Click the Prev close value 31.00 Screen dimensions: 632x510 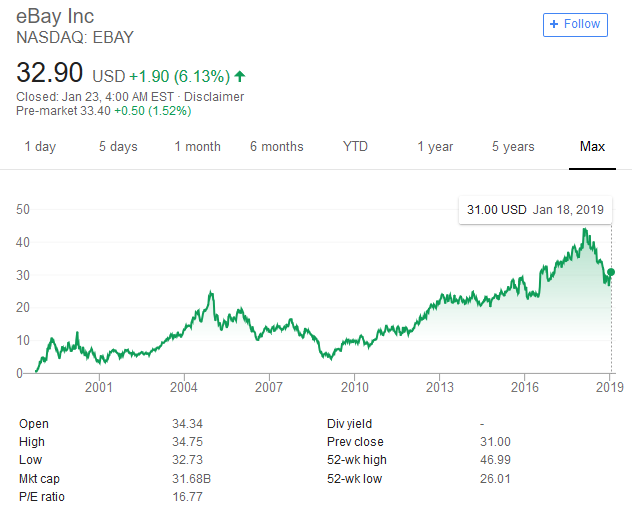point(495,442)
